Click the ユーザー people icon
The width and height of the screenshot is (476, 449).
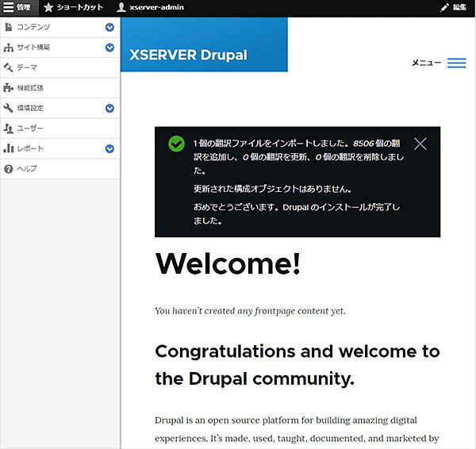(9, 129)
